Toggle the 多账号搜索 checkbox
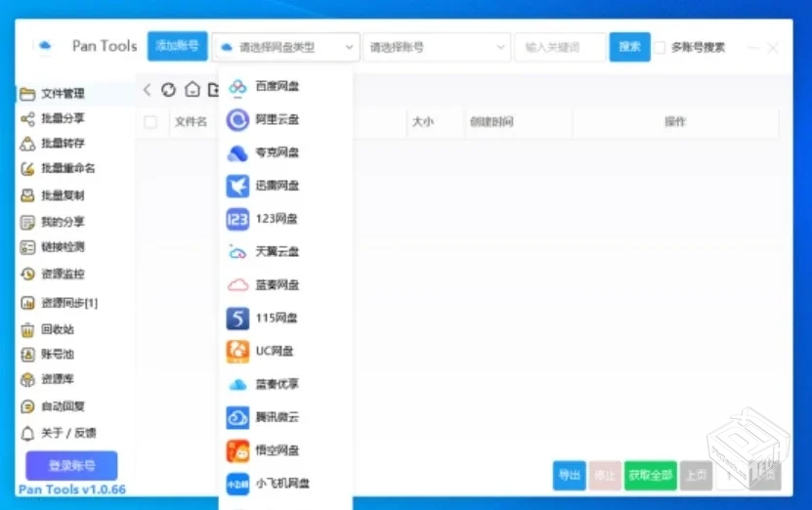Viewport: 812px width, 510px height. tap(660, 48)
